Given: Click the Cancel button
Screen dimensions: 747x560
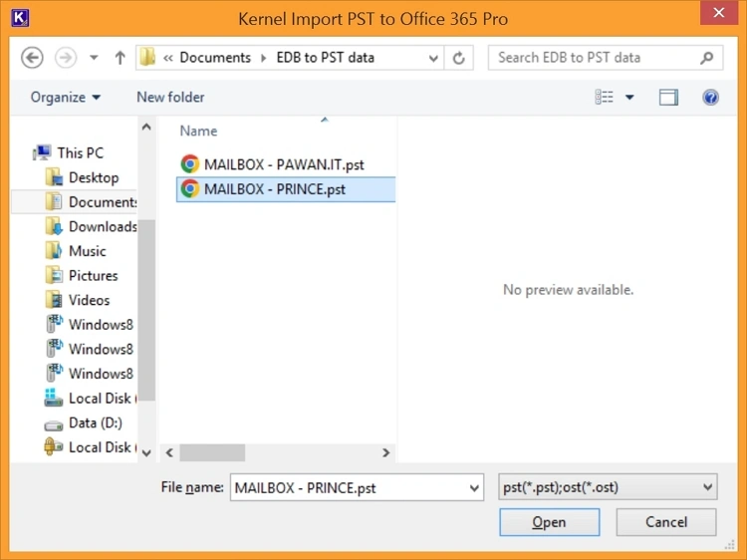Looking at the screenshot, I should (x=665, y=522).
